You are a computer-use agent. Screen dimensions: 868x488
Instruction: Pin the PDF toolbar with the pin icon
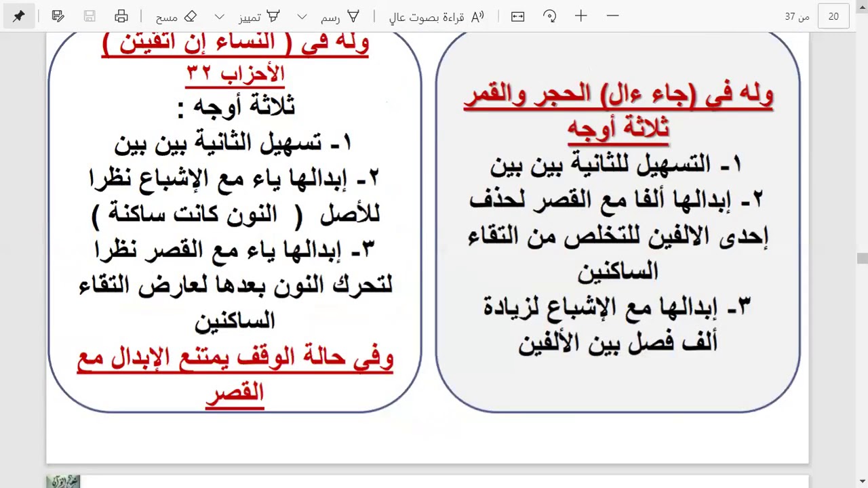point(19,16)
